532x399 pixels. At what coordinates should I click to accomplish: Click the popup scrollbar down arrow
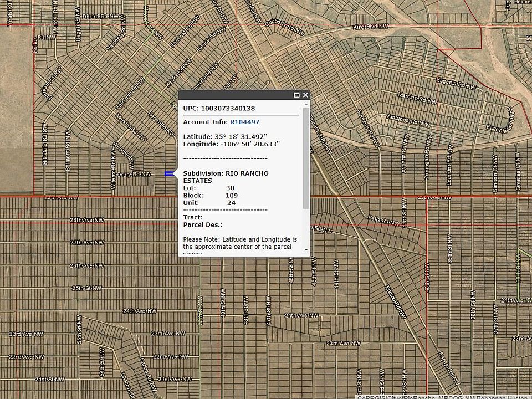tap(306, 250)
